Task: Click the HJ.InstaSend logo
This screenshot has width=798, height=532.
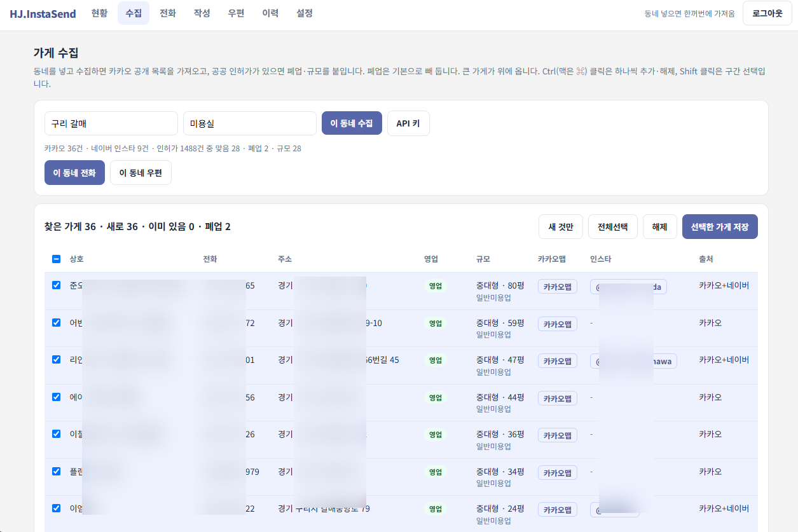Action: point(43,13)
